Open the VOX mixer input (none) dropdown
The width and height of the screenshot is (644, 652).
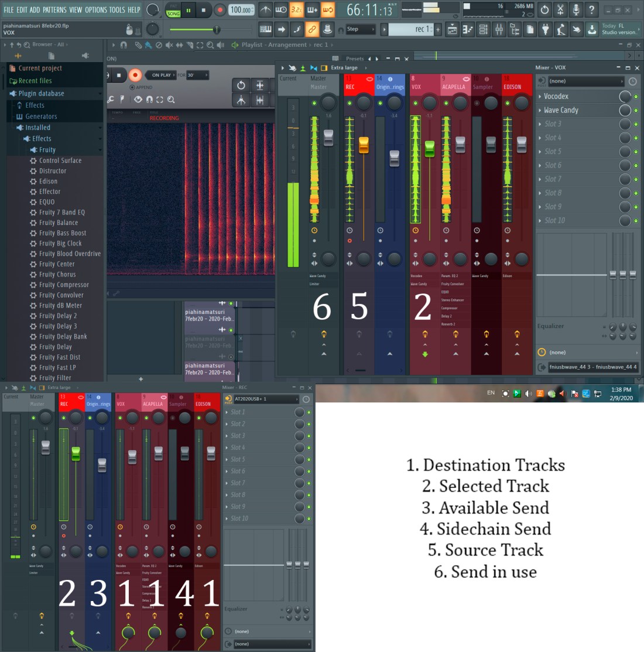[x=585, y=81]
